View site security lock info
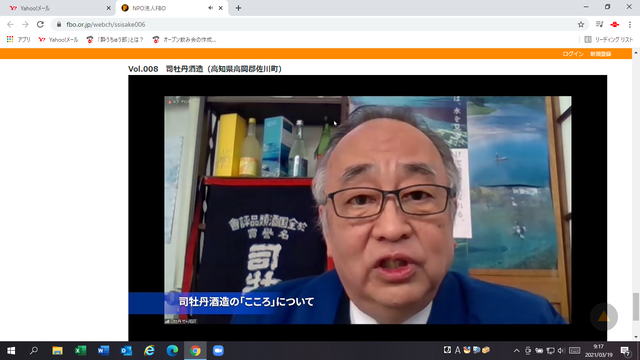The height and width of the screenshot is (360, 640). click(59, 24)
